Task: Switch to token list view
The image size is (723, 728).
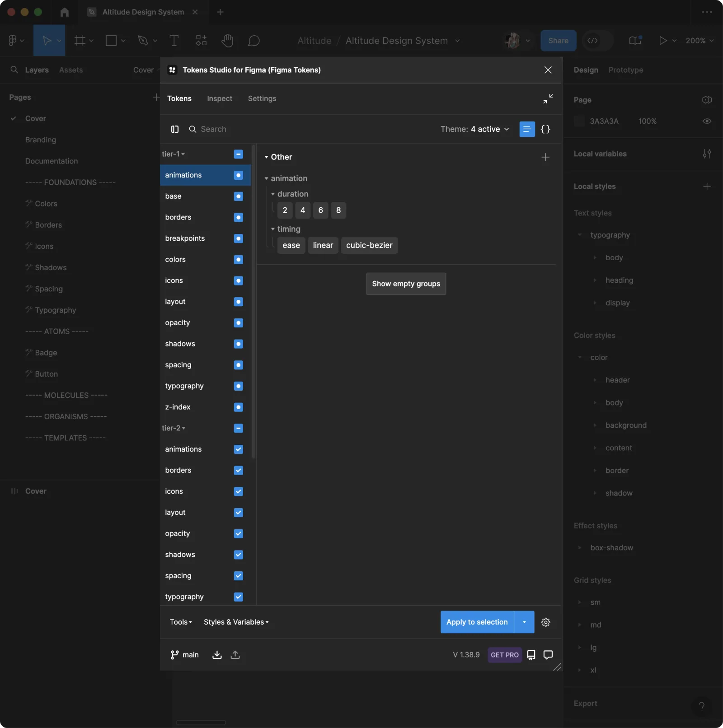Action: [x=527, y=129]
